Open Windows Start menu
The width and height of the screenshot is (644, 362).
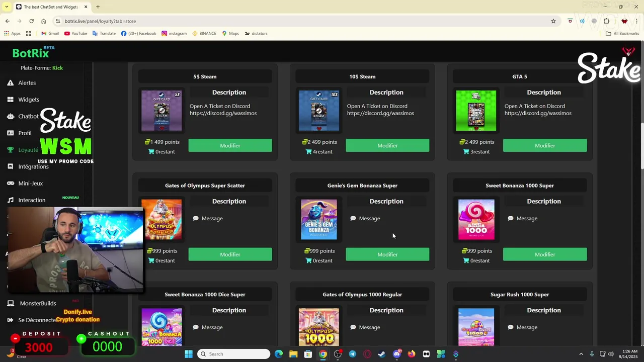189,354
